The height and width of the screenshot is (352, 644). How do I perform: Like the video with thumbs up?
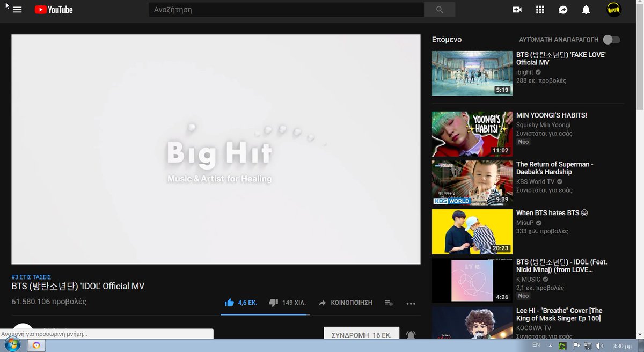pyautogui.click(x=230, y=303)
